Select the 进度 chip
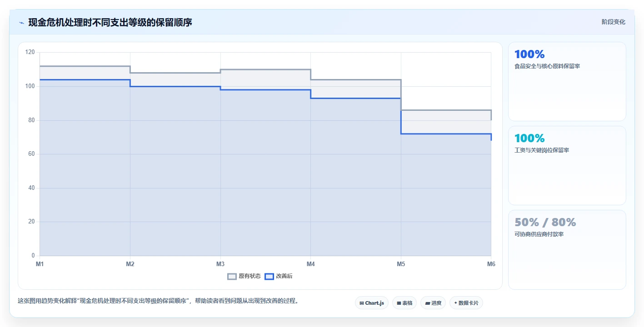Screen dimensions: 644x327 (433, 303)
